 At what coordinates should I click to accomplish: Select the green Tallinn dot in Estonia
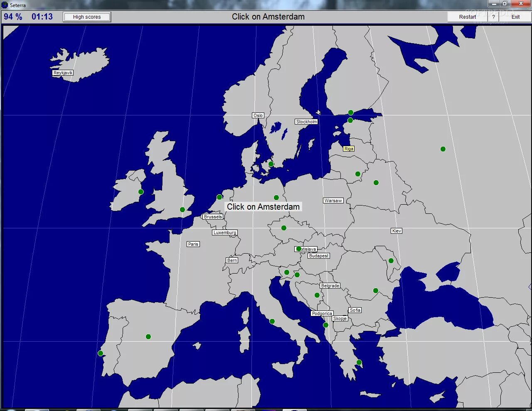pyautogui.click(x=350, y=120)
